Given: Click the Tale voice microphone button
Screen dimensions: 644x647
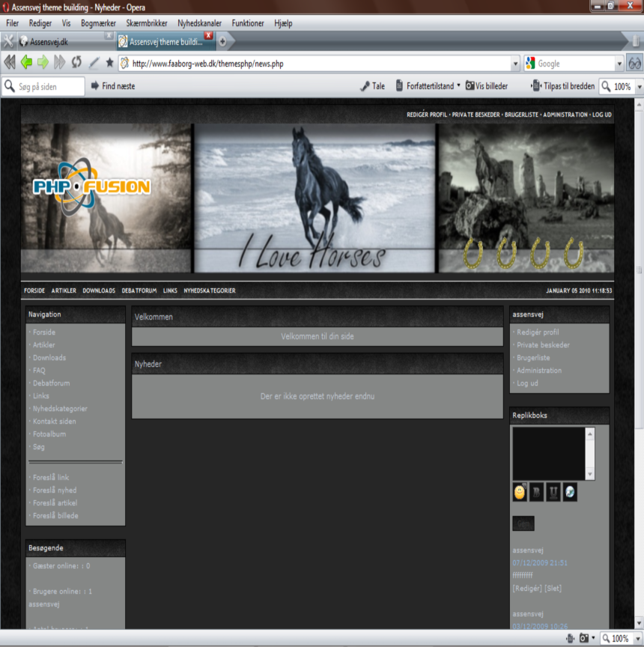Looking at the screenshot, I should pos(372,86).
